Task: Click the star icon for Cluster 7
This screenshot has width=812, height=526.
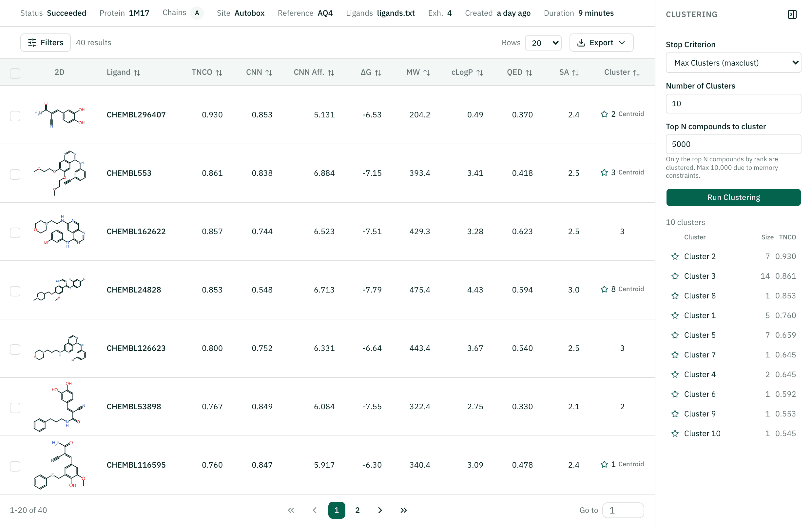Action: (x=675, y=355)
